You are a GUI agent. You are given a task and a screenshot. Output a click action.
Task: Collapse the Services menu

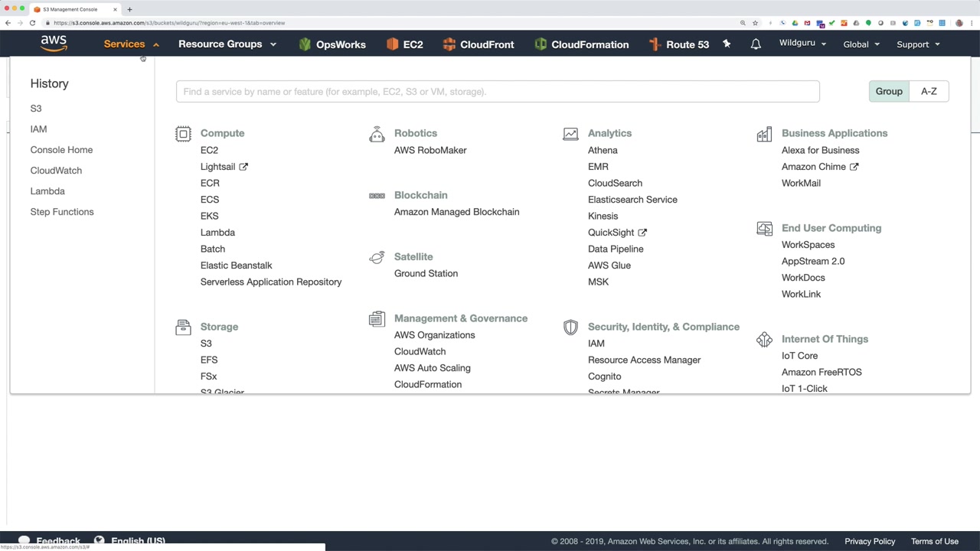click(x=131, y=44)
